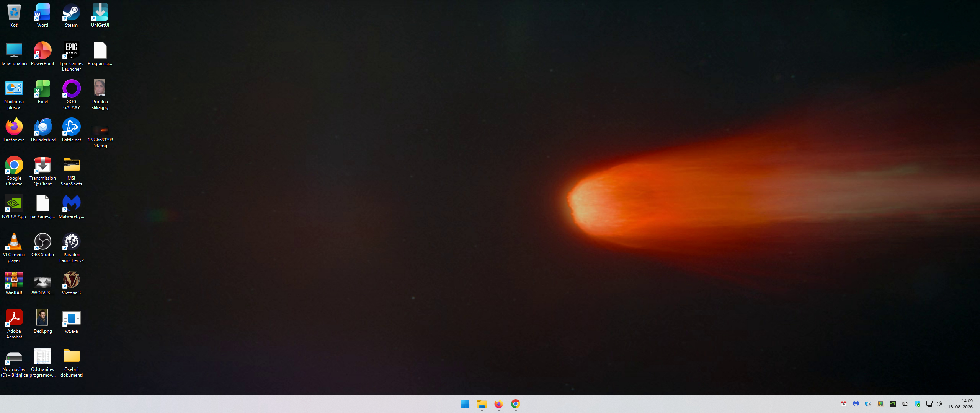Select the WinRAR desktop shortcut

(x=14, y=283)
